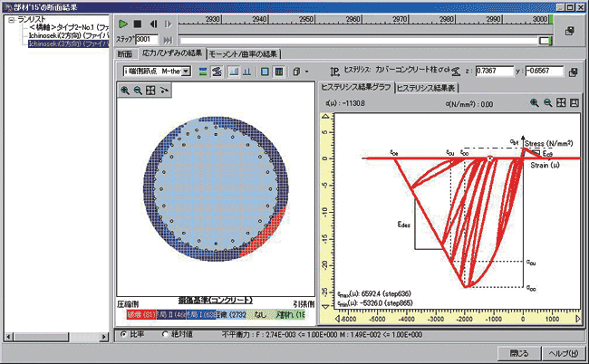Viewport: 589px width, 364px height.
Task: Click the green stripes toolbar icon
Action: coord(203,72)
